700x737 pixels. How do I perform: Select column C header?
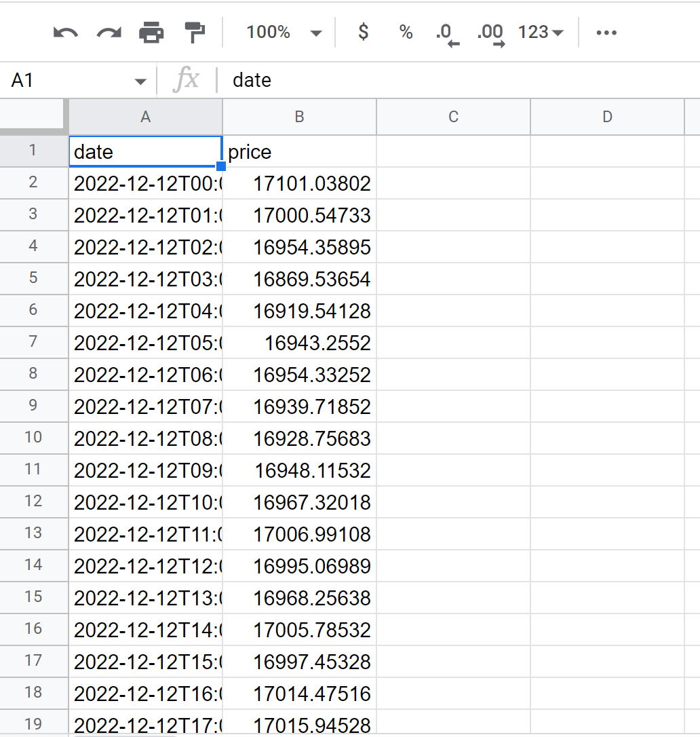pyautogui.click(x=453, y=117)
